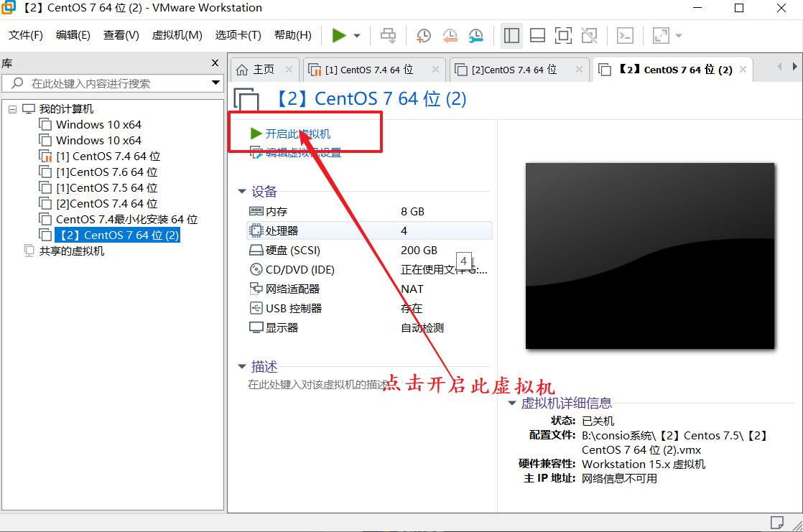The height and width of the screenshot is (532, 803).
Task: Open the snapshot manager
Action: pos(475,35)
